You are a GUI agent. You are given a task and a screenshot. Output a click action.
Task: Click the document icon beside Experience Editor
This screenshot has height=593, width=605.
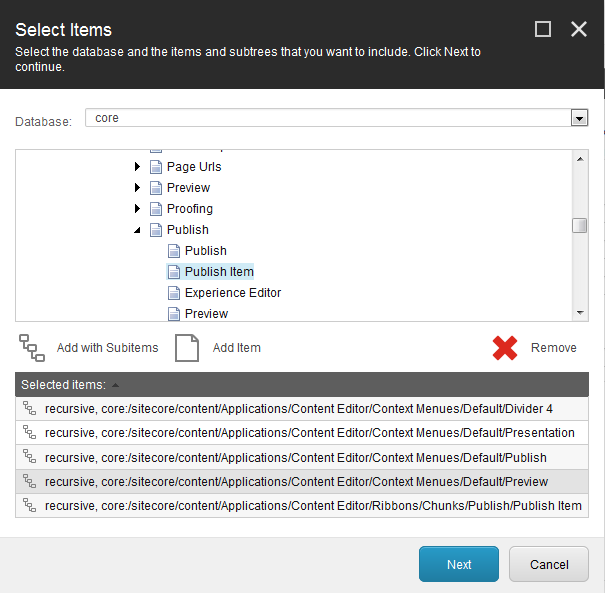point(174,293)
